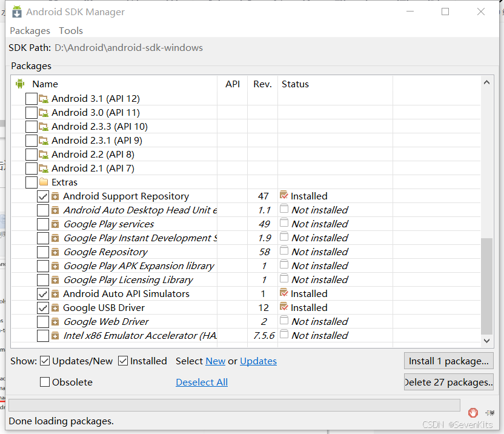
Task: Click the red stop hand icon
Action: 473,412
